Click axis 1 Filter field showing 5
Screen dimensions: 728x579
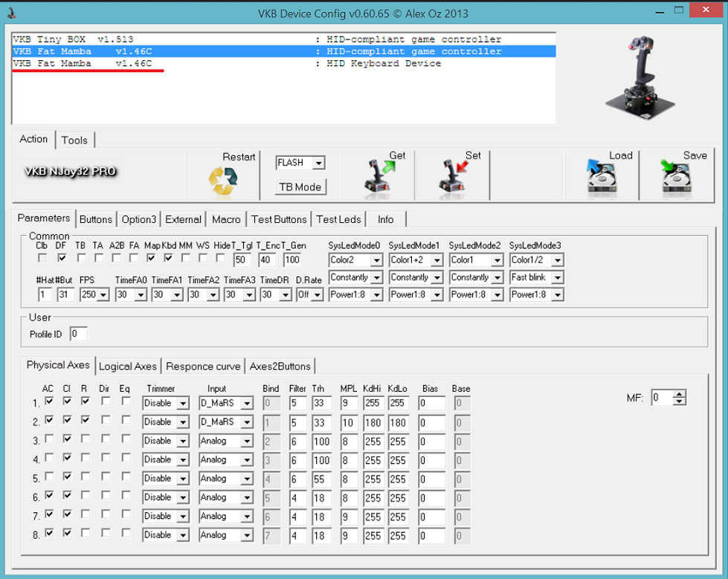pos(298,403)
